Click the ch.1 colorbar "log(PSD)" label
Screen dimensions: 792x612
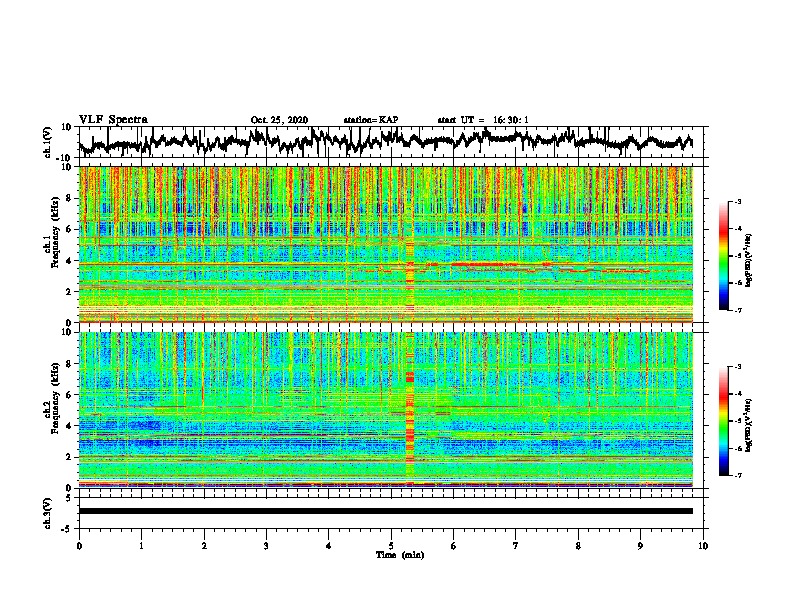coord(749,260)
